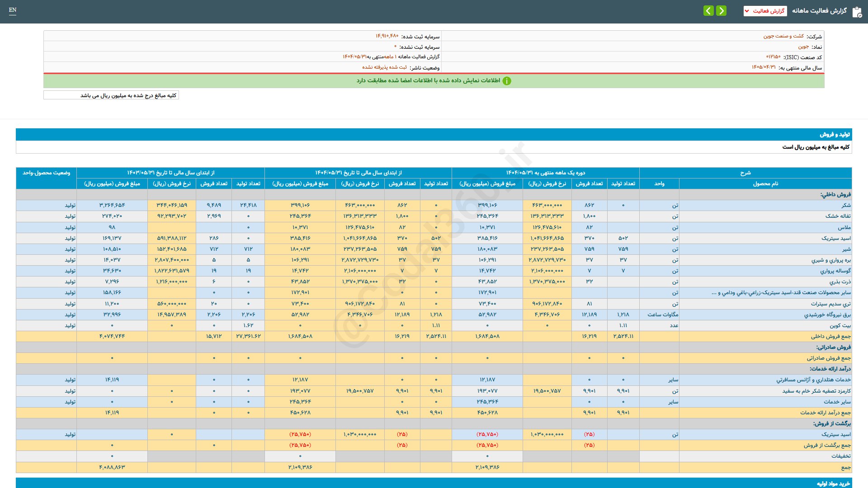The width and height of the screenshot is (868, 488).
Task: Click the واحد column header
Action: coord(659,183)
